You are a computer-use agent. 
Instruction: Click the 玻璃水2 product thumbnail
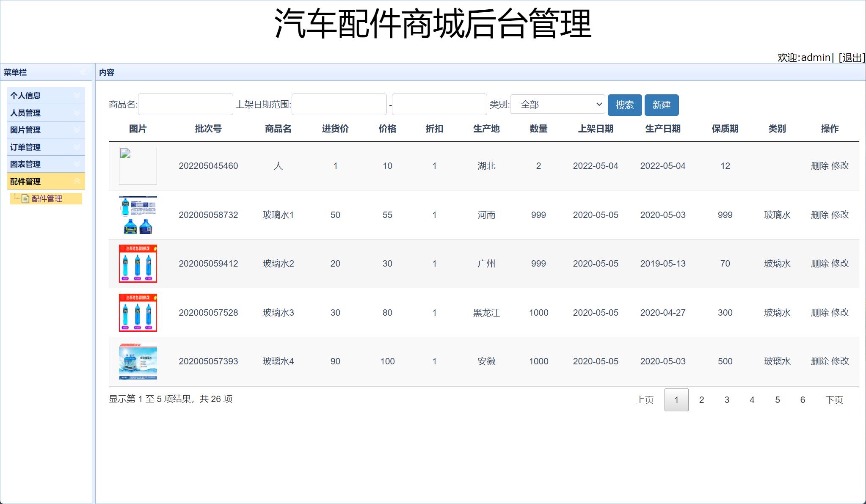point(138,263)
